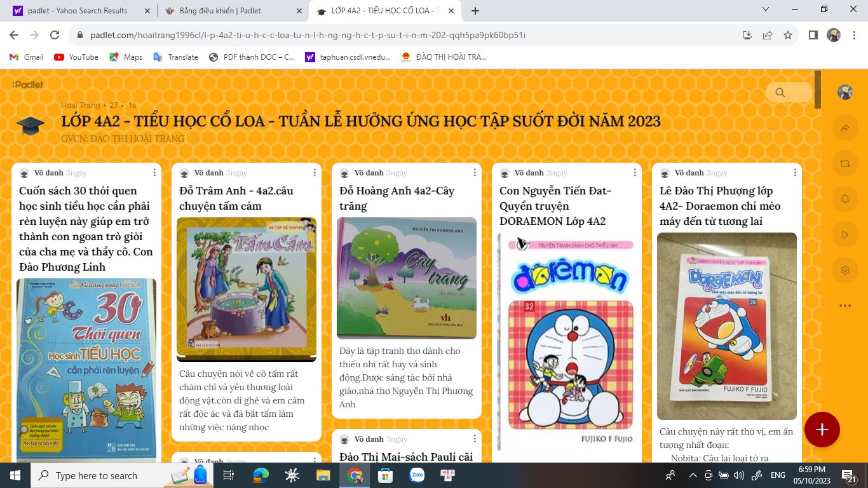
Task: Open the Doraemon volume 32 cover image
Action: coord(567,342)
